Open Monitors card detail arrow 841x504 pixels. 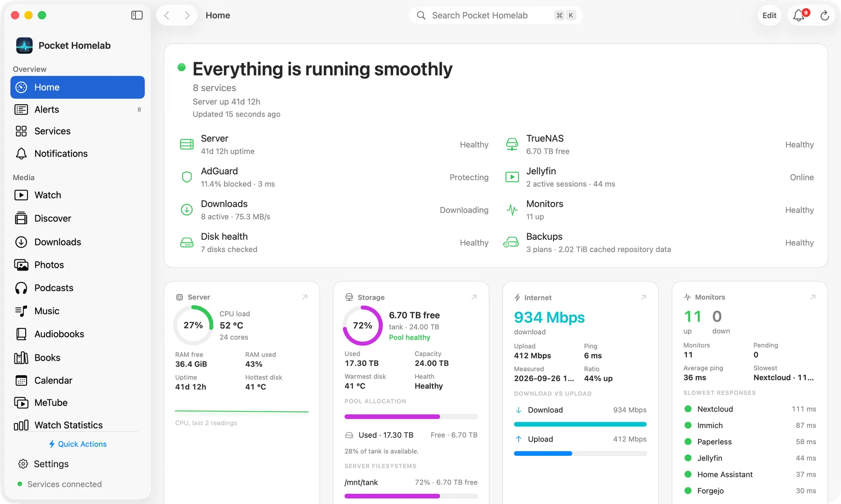813,297
